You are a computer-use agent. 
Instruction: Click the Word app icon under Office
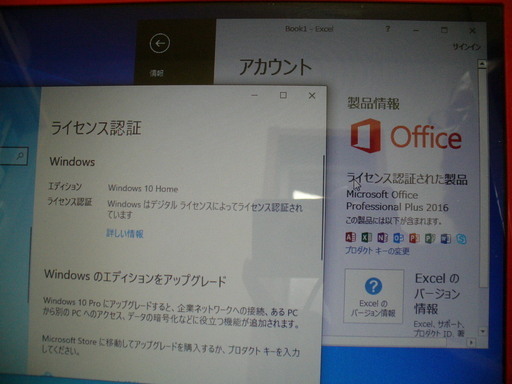point(446,239)
